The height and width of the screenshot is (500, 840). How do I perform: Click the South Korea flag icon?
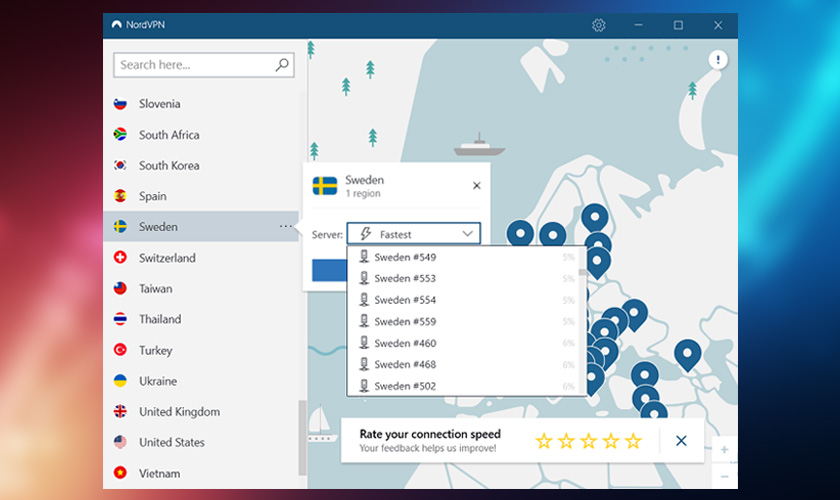click(120, 165)
